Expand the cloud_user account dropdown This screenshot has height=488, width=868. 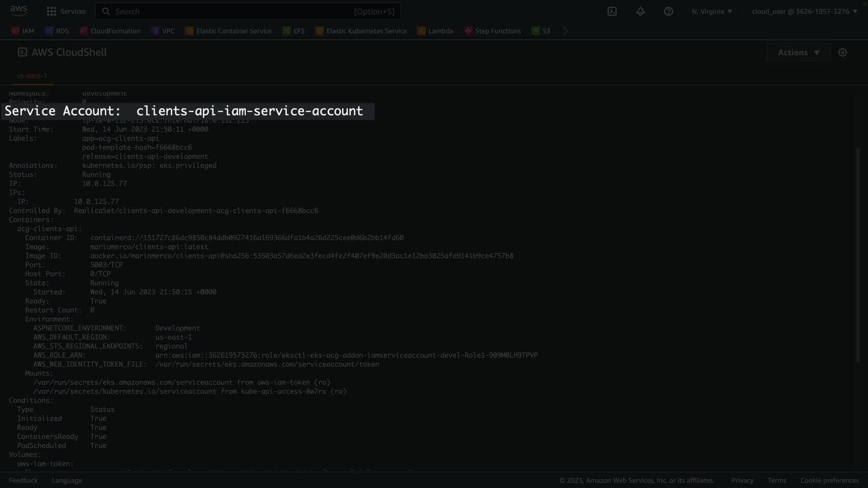point(804,11)
